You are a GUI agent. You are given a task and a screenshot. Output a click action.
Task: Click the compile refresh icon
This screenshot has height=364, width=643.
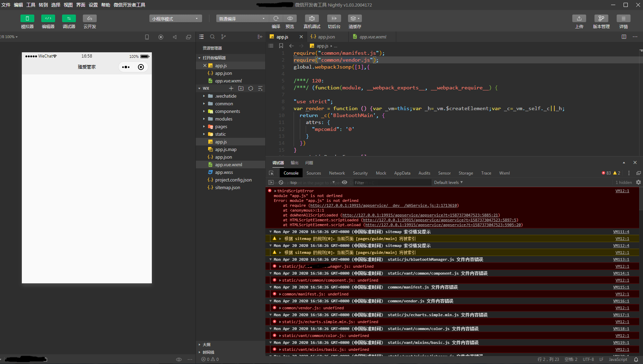tap(276, 18)
